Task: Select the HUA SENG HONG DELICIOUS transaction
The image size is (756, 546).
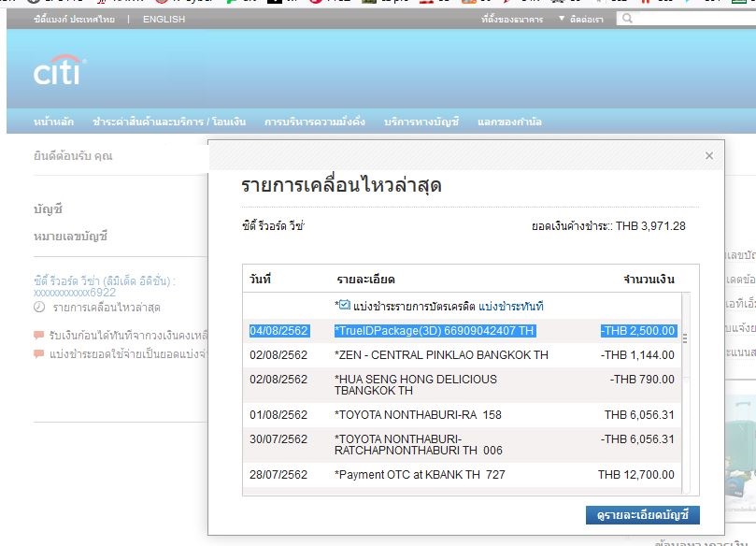Action: click(462, 385)
